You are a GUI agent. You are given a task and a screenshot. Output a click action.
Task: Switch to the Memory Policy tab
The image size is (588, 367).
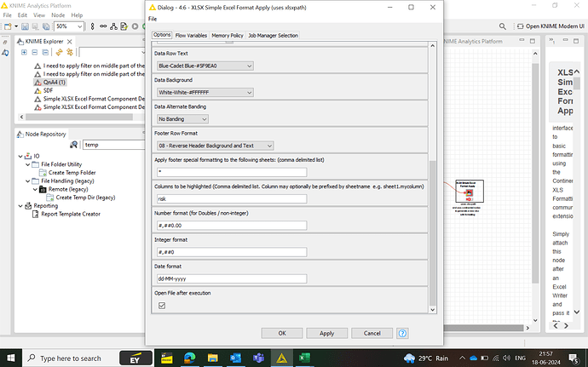click(227, 35)
